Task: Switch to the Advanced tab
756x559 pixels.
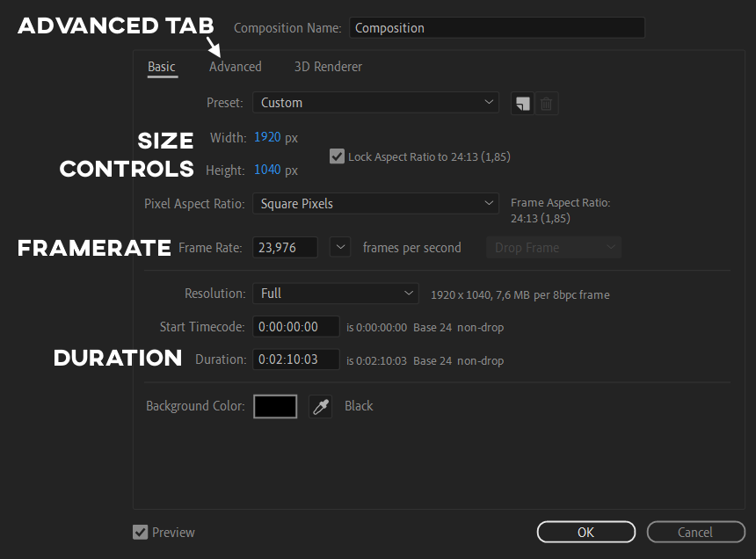Action: click(235, 67)
